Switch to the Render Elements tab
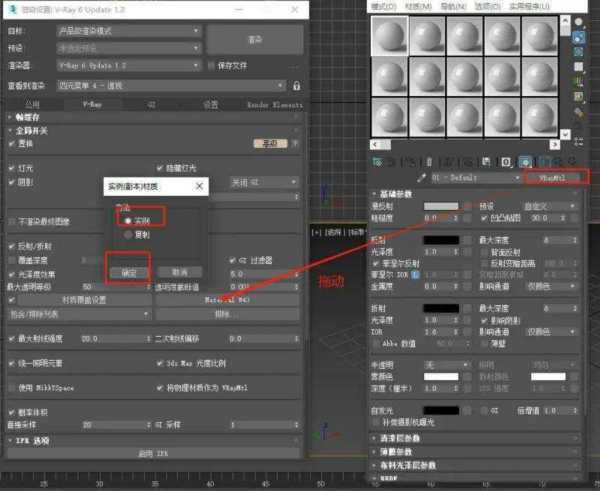 275,104
